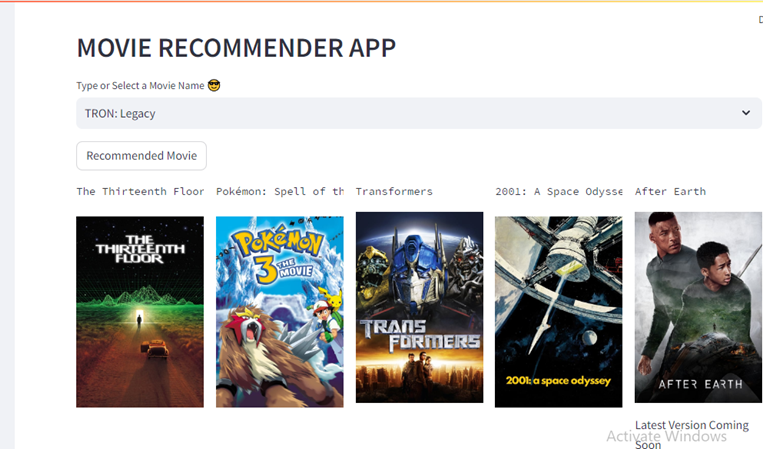Click the Transformers movie poster
763x449 pixels.
pos(419,307)
